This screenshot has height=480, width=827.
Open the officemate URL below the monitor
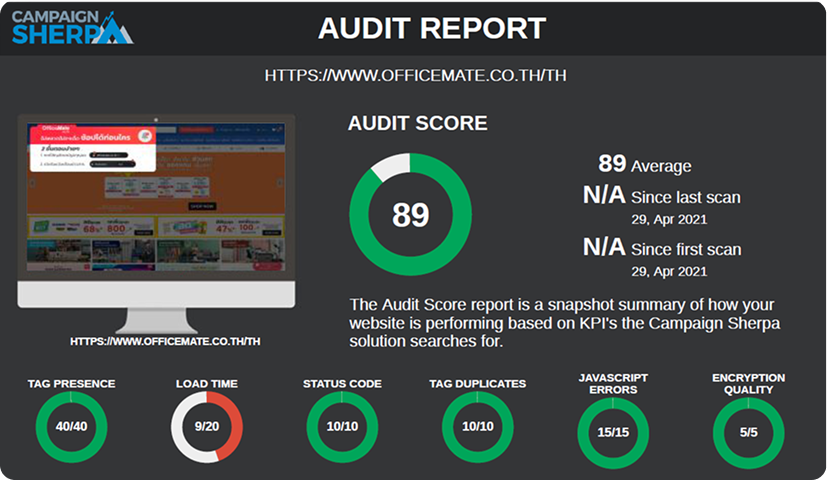tap(165, 341)
